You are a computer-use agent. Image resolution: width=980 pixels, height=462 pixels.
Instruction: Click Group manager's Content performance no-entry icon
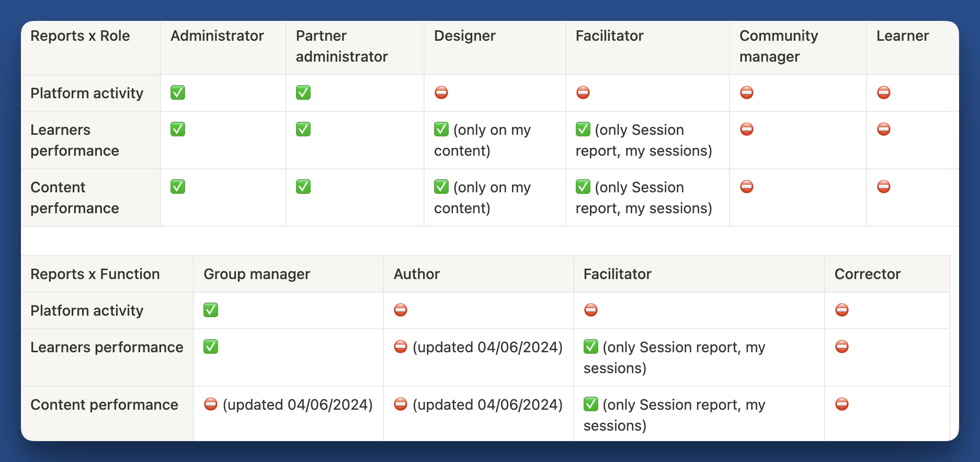pyautogui.click(x=211, y=405)
